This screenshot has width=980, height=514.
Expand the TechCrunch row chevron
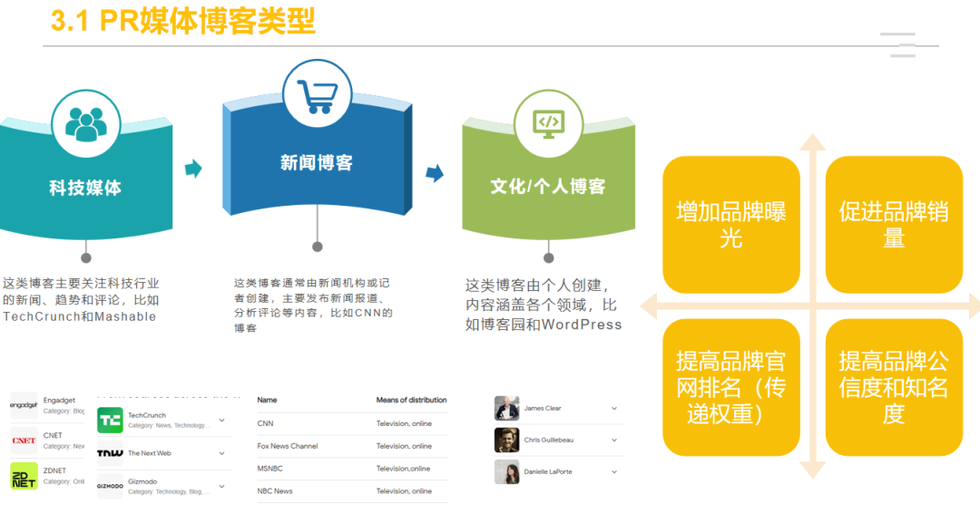tap(222, 421)
